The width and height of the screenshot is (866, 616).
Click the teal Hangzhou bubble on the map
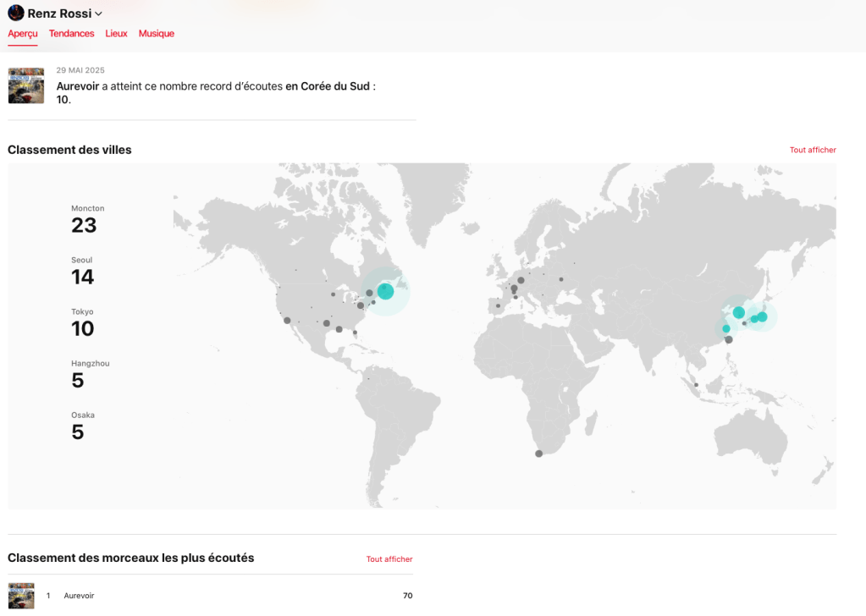(x=726, y=328)
